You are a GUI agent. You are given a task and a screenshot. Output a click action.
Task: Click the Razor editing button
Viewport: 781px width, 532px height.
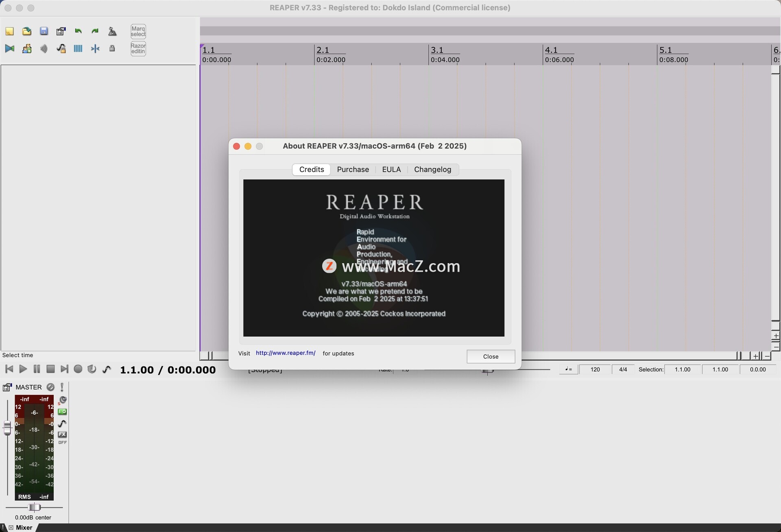point(138,49)
